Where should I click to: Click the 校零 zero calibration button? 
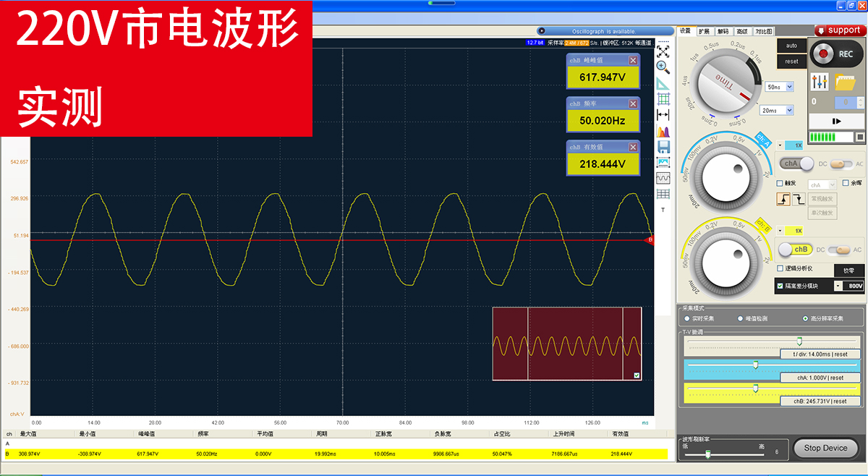849,270
